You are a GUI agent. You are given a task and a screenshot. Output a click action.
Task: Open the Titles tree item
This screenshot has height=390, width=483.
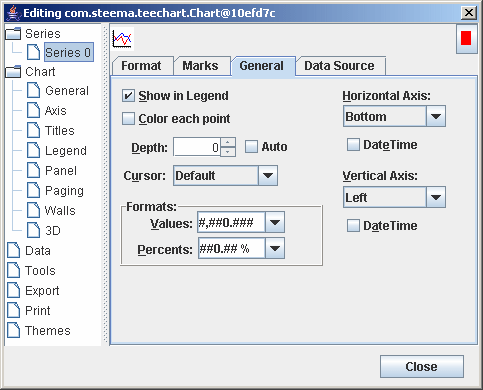60,131
